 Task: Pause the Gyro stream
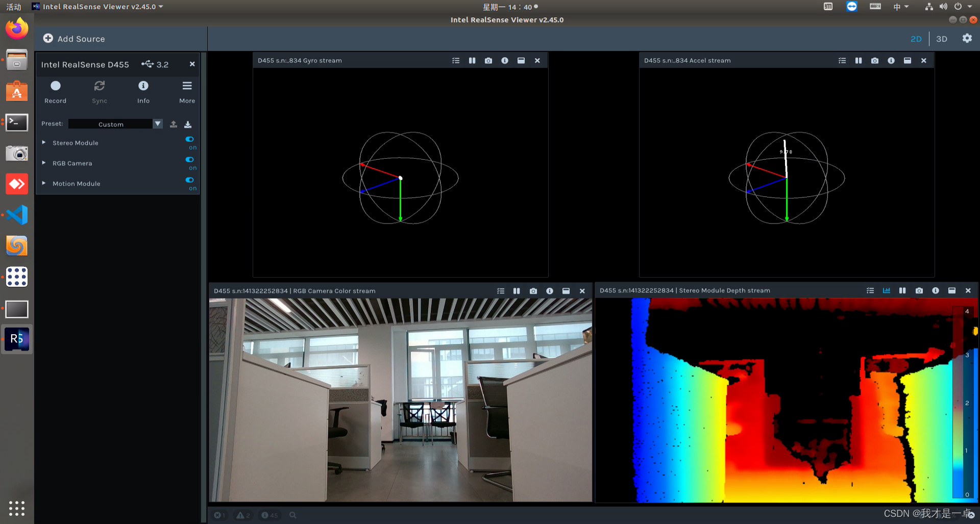(x=472, y=60)
